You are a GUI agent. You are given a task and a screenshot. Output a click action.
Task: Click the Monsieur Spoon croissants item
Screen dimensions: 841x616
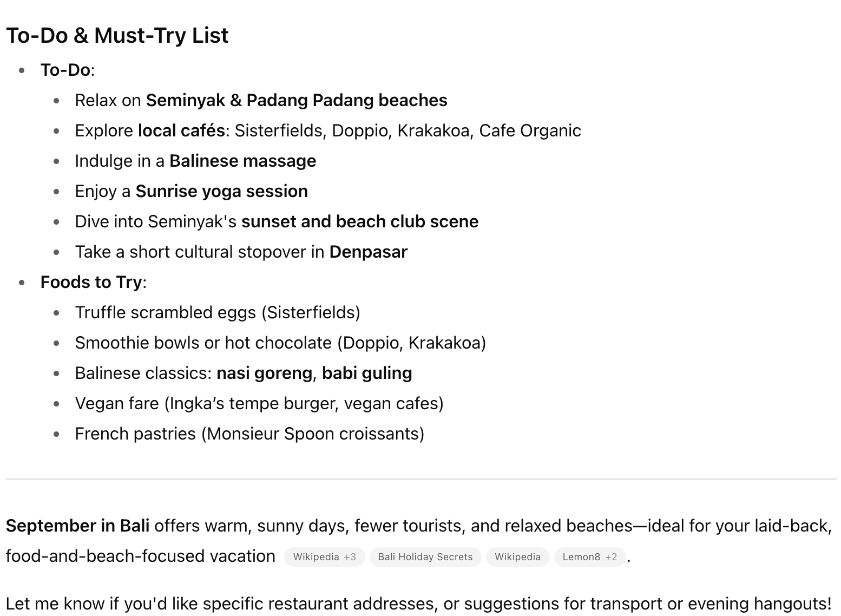click(x=249, y=434)
